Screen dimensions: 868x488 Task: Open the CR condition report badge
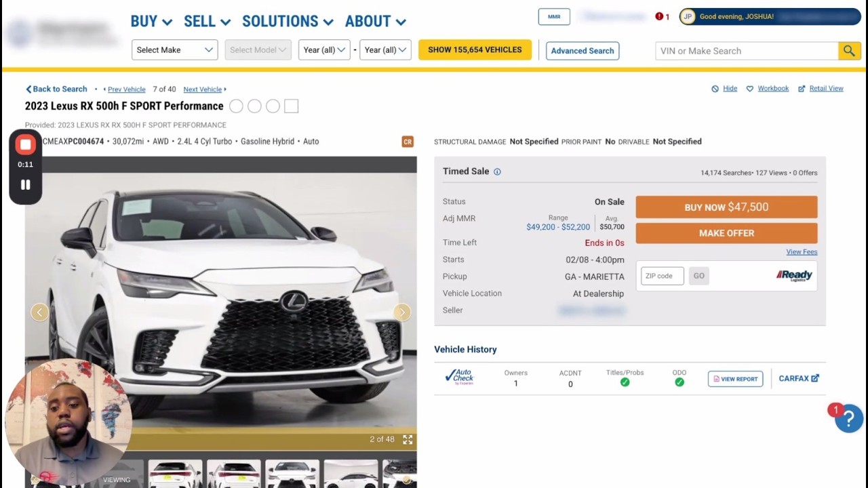pyautogui.click(x=408, y=142)
